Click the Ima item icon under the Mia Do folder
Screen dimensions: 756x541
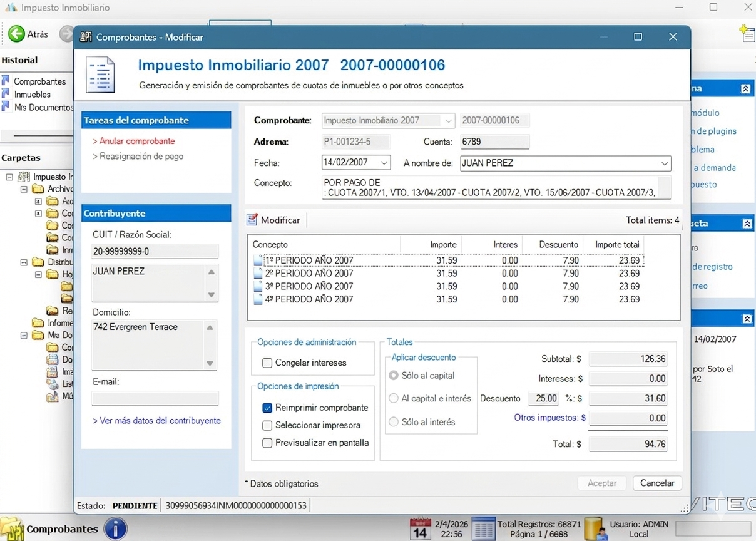pos(52,371)
